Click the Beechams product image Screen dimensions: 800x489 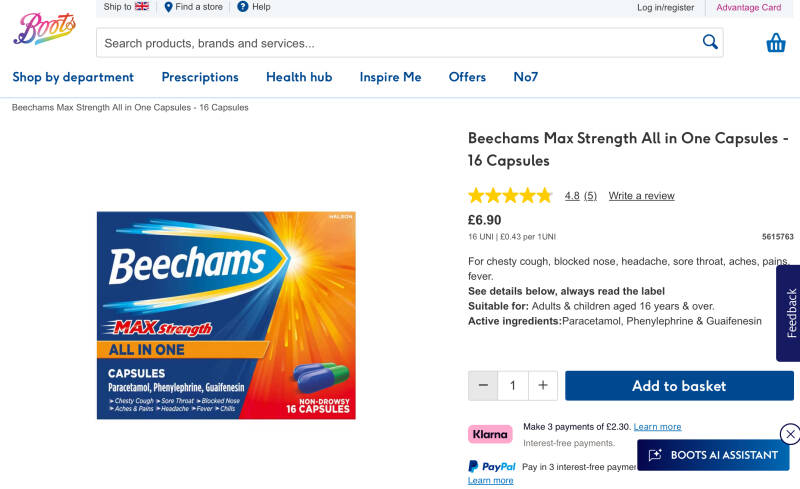pyautogui.click(x=226, y=315)
